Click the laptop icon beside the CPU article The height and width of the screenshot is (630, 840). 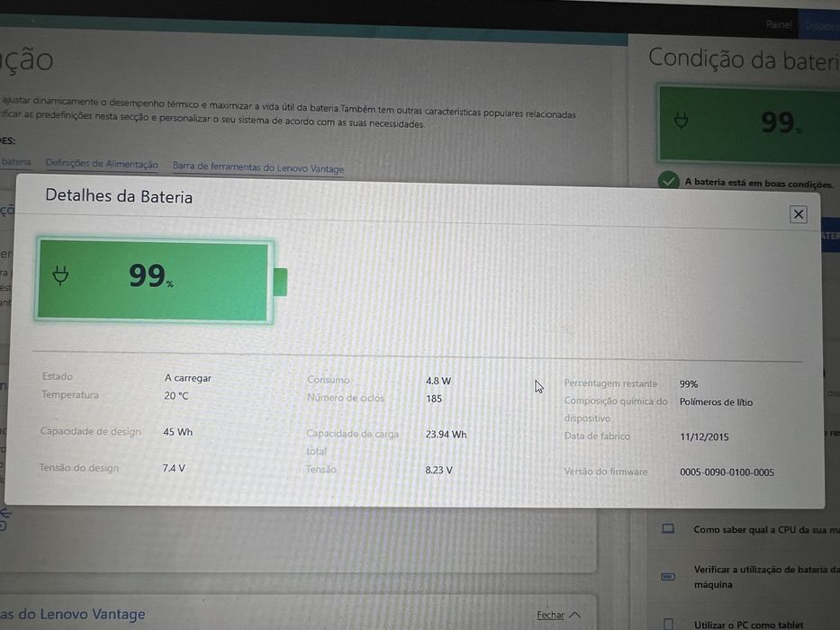[668, 529]
